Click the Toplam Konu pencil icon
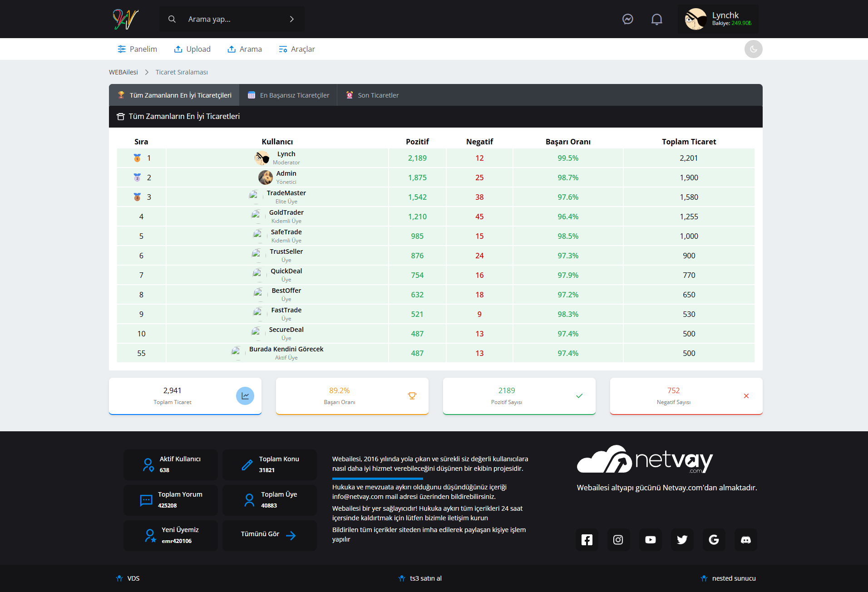 click(x=247, y=465)
